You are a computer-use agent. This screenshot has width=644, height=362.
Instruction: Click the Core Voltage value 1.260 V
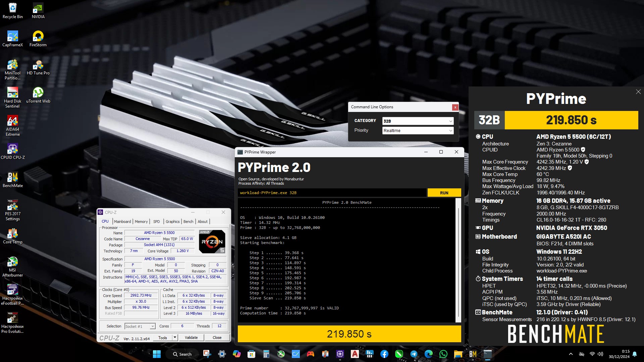coord(182,251)
